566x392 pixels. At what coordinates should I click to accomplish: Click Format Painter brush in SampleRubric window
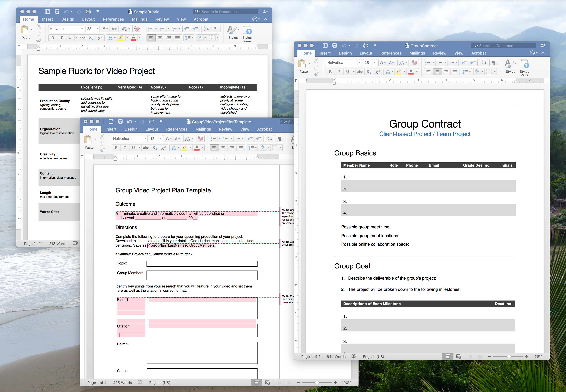[39, 40]
